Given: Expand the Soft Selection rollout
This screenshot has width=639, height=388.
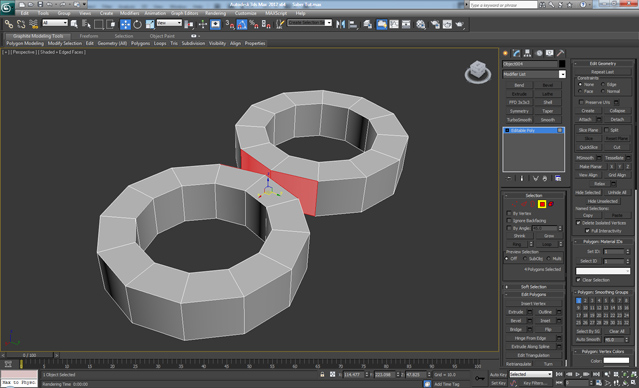Looking at the screenshot, I should 534,287.
